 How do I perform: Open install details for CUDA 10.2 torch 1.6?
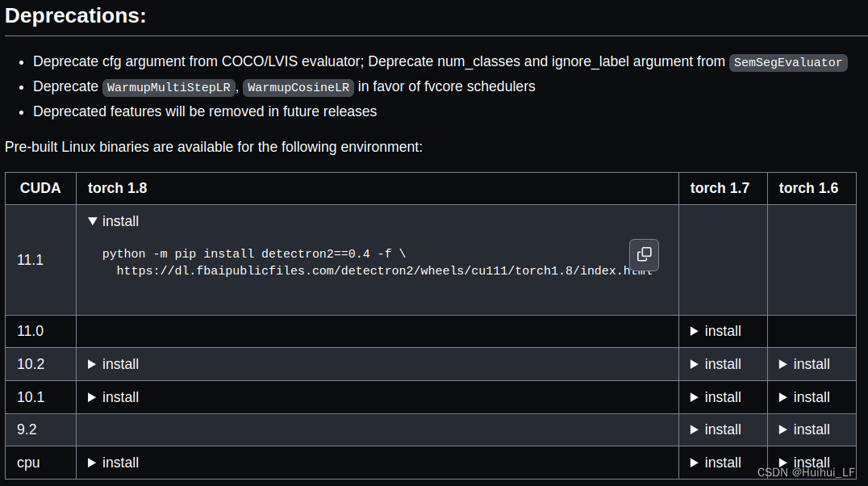pyautogui.click(x=803, y=364)
